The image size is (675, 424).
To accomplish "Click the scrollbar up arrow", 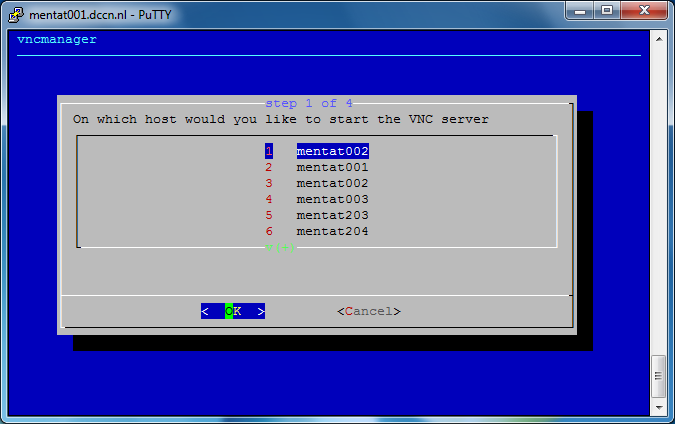I will tap(658, 37).
